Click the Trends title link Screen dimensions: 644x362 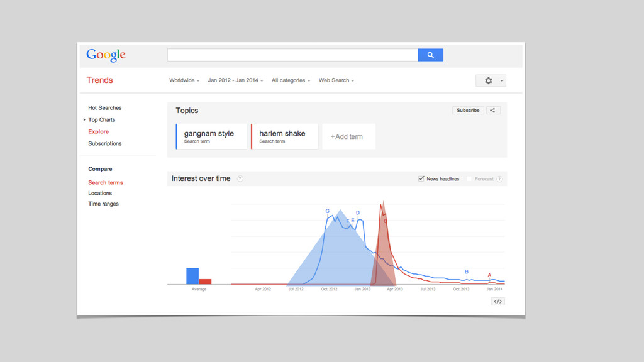99,80
